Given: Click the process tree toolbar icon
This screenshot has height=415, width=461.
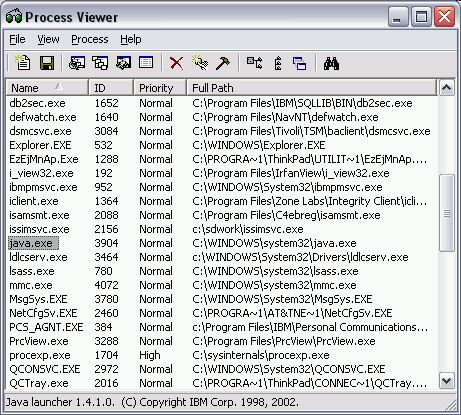Looking at the screenshot, I should pos(254,63).
